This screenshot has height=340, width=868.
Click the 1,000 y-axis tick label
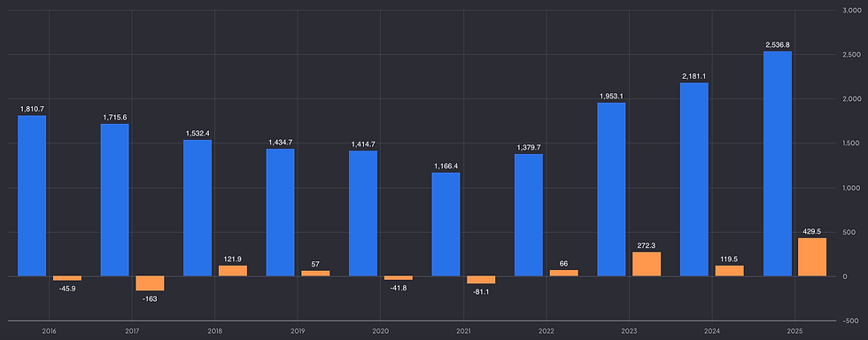852,189
